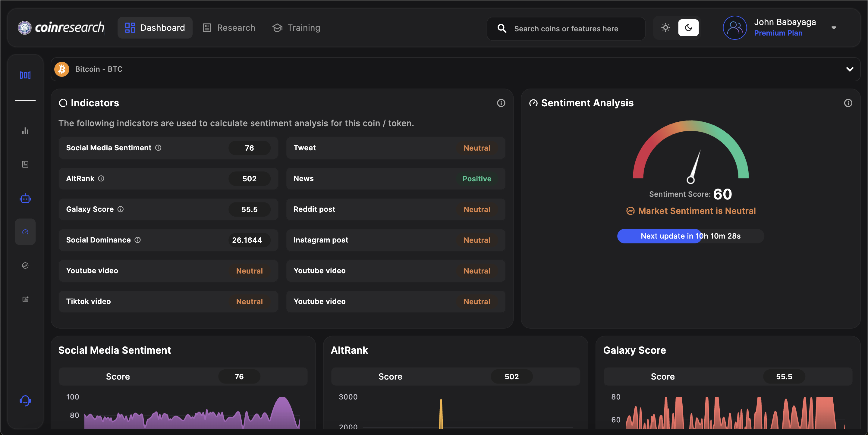Click the purple Social Media Sentiment chart

192,413
